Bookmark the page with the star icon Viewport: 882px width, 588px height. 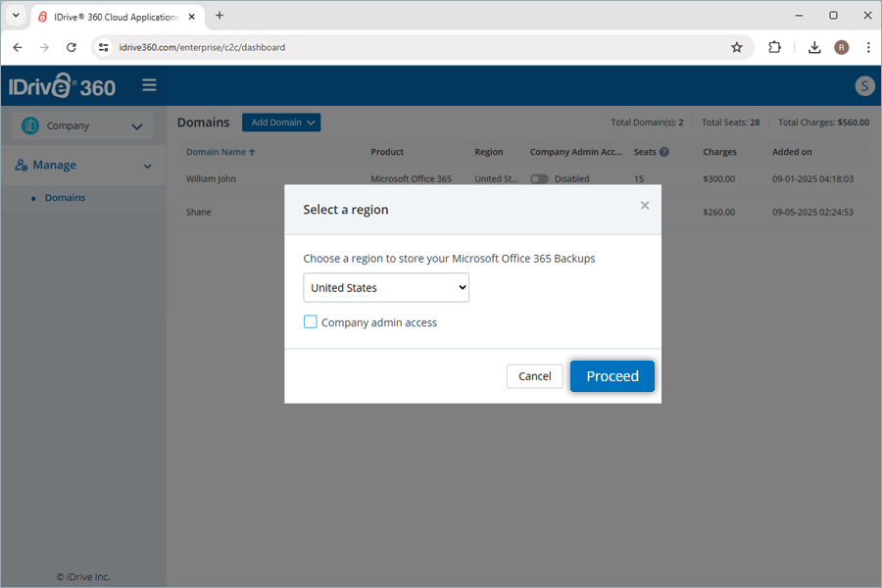(737, 46)
